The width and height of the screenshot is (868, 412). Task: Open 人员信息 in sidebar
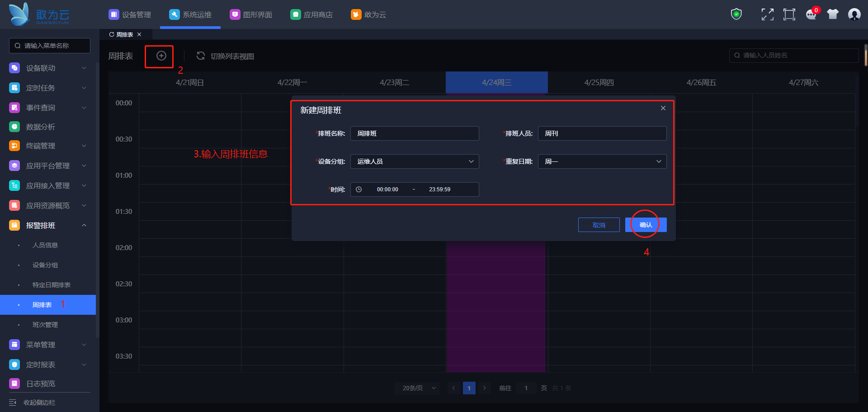(x=45, y=245)
